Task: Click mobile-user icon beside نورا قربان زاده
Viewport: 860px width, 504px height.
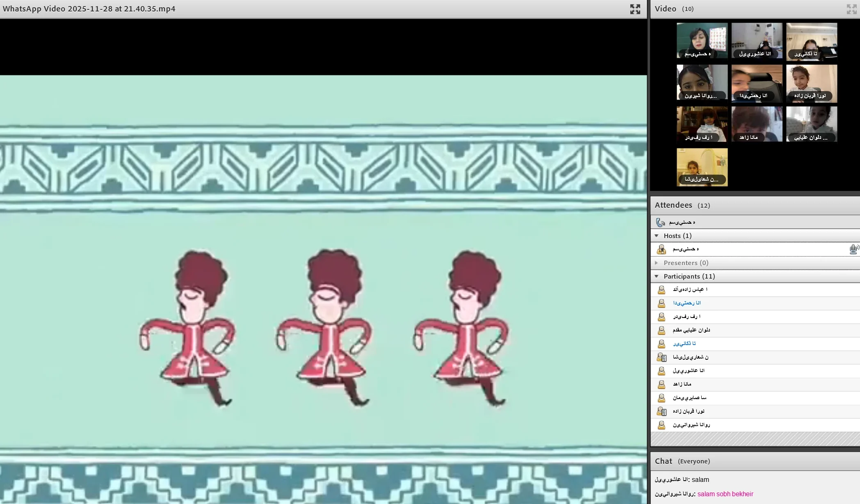Action: coord(662,411)
